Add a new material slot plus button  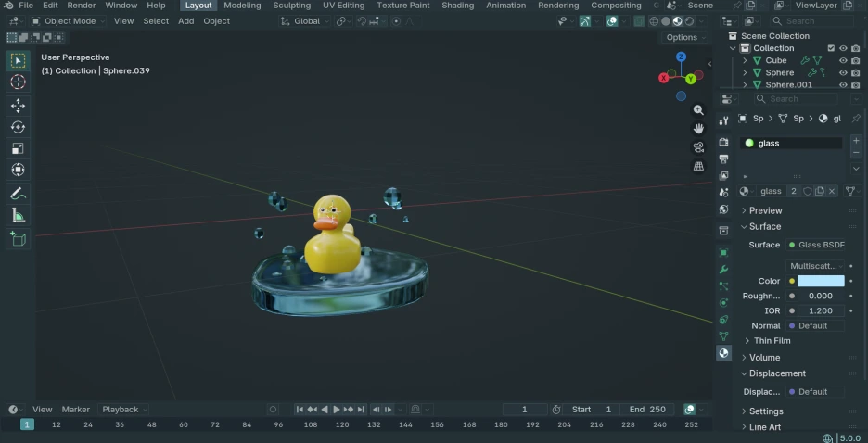point(856,141)
